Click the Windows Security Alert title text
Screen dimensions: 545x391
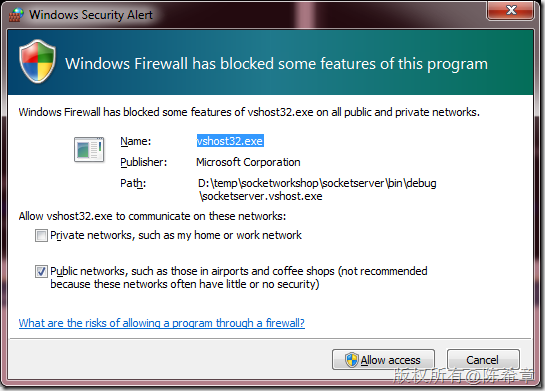91,15
